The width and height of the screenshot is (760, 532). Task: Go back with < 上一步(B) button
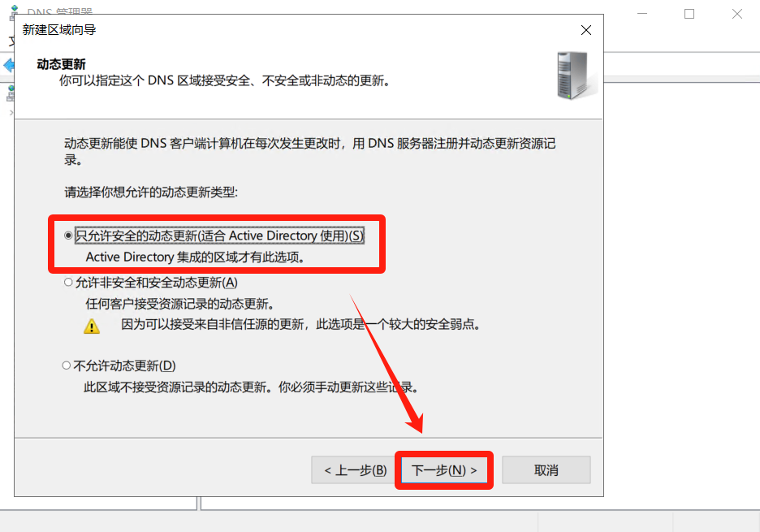pos(356,470)
